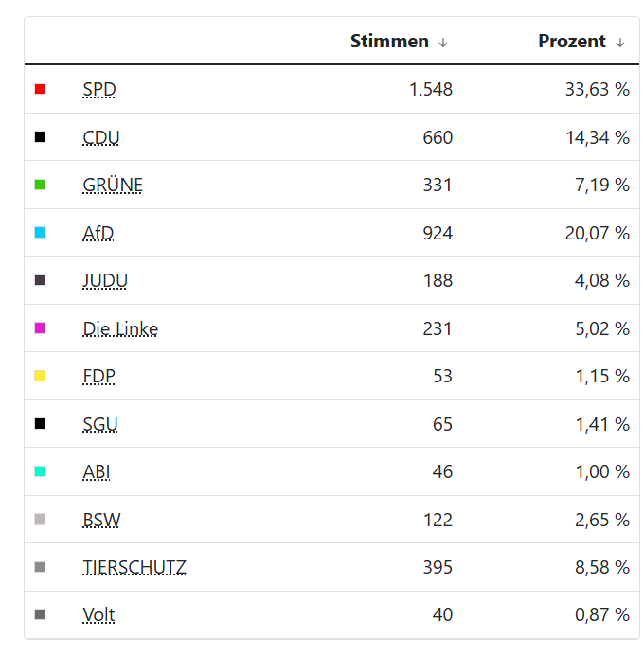This screenshot has height=655, width=644.
Task: Click the green GRÜNE color swatch
Action: [x=40, y=185]
